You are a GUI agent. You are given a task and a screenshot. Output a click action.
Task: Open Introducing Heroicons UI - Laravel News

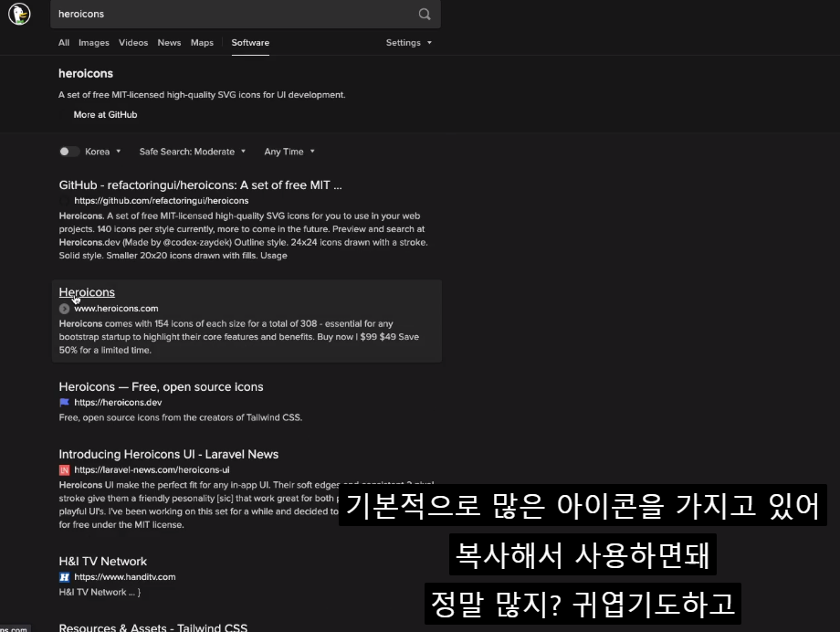point(169,455)
